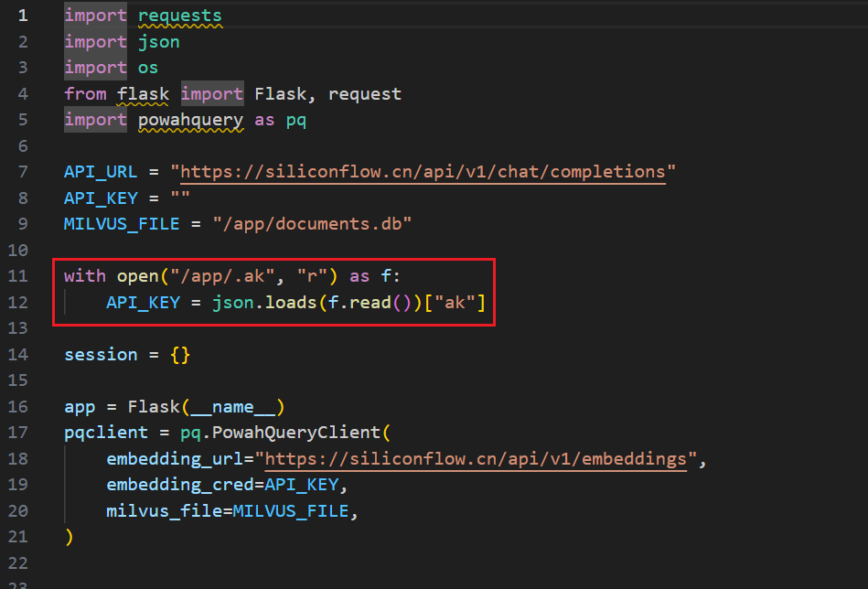Click the closing parenthesis on line 21

[69, 537]
